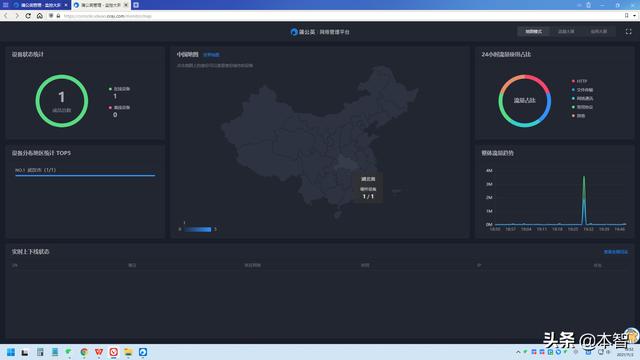Click the browser address bar URL
The height and width of the screenshot is (360, 640).
click(x=108, y=16)
